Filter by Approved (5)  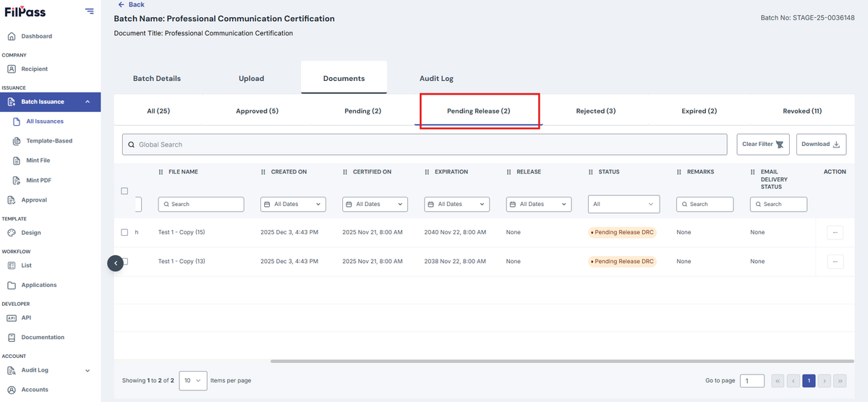click(x=257, y=111)
